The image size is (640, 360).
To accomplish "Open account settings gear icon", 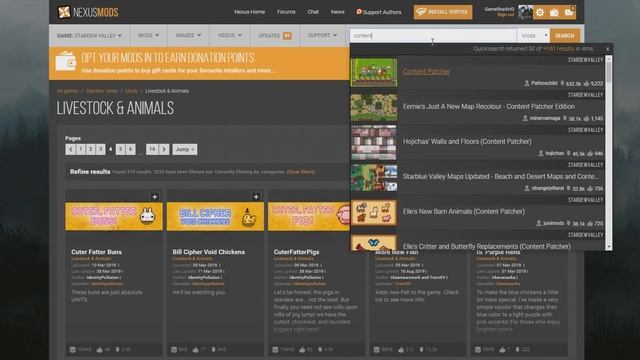I will [x=540, y=13].
